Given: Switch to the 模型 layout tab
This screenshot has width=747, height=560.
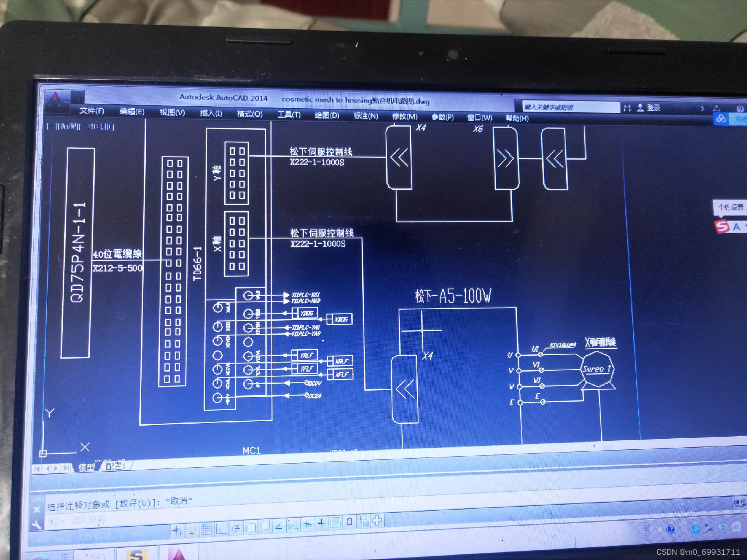Looking at the screenshot, I should pyautogui.click(x=86, y=467).
